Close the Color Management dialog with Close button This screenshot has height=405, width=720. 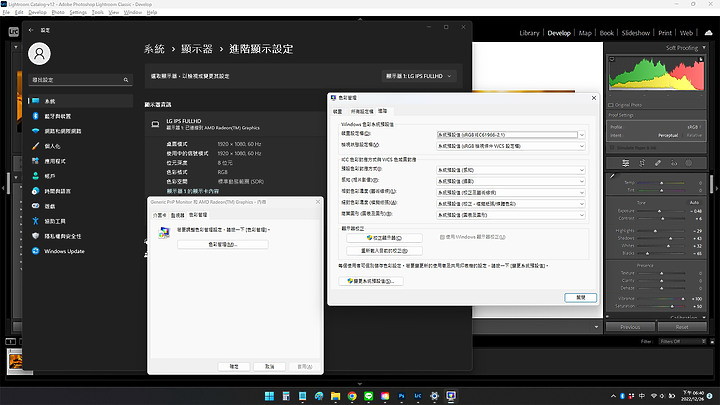coord(580,298)
